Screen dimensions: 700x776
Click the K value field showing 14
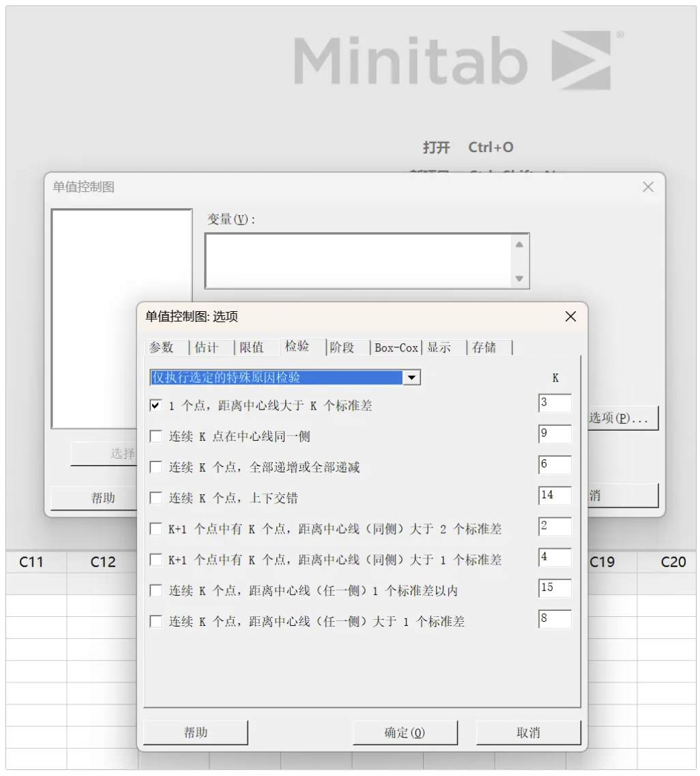point(554,495)
